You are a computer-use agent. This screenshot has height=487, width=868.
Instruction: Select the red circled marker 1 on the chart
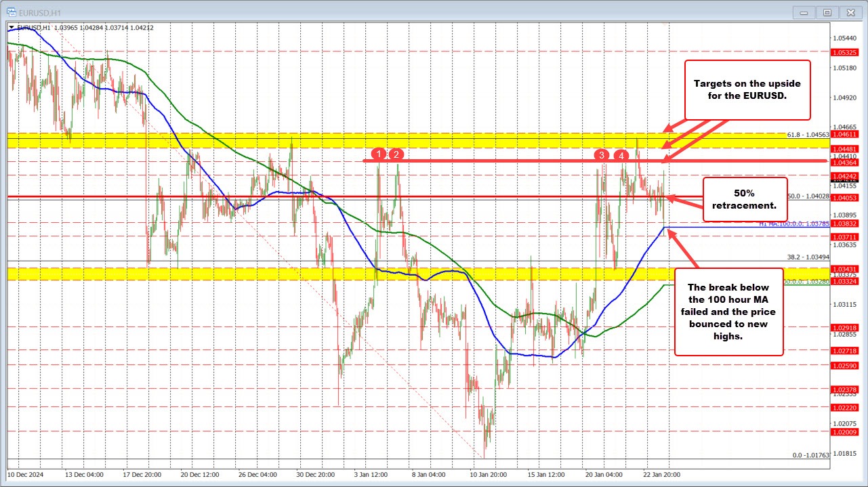pos(379,154)
